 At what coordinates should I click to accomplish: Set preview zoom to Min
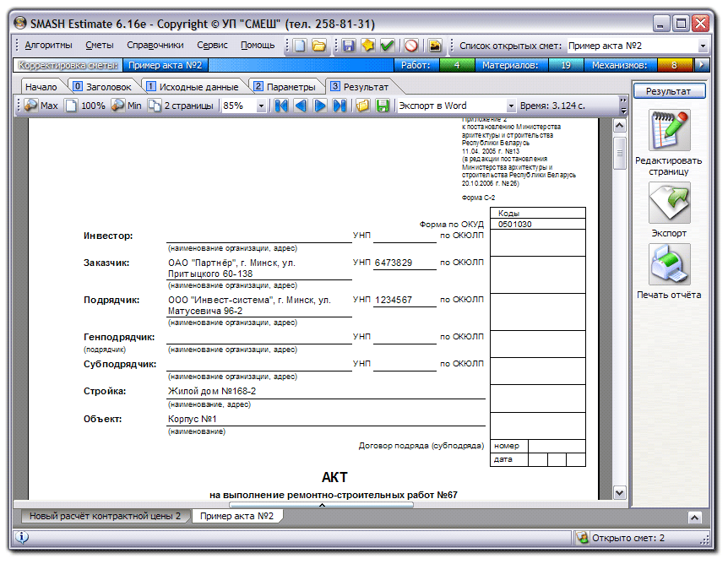click(127, 106)
